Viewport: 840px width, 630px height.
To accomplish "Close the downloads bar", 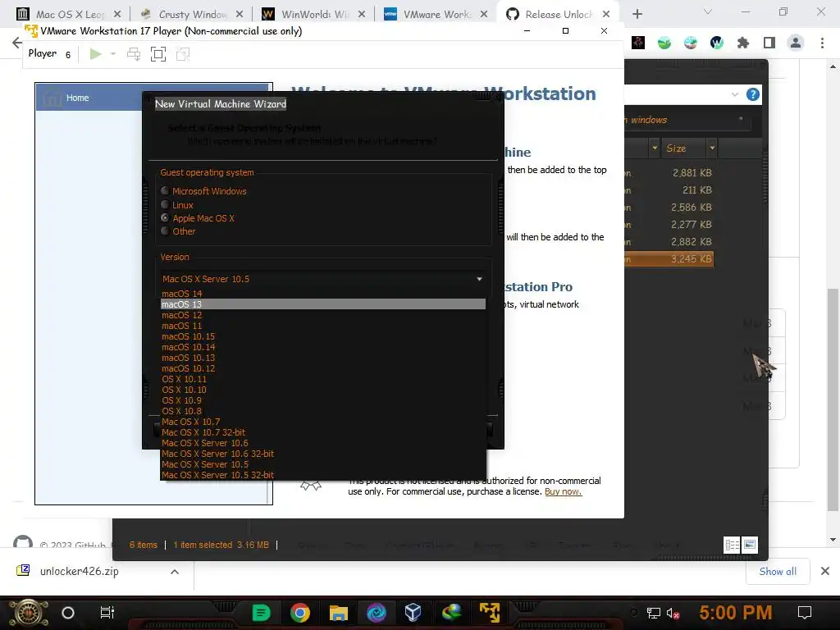I will [x=825, y=571].
